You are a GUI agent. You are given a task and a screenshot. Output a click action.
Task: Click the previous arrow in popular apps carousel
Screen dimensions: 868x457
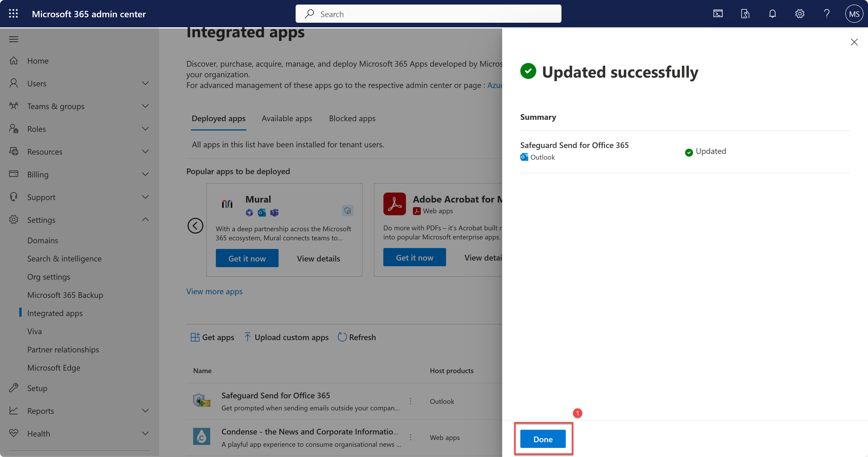pos(195,226)
